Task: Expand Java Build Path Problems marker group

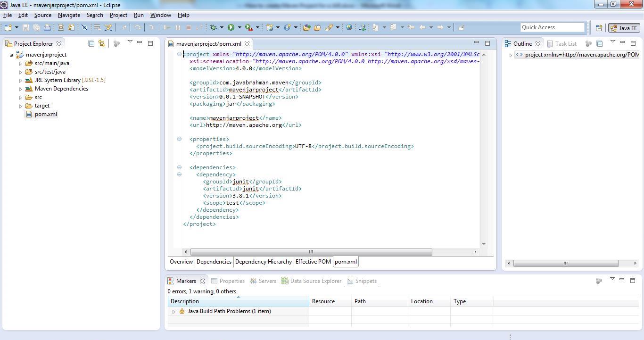Action: pos(173,311)
